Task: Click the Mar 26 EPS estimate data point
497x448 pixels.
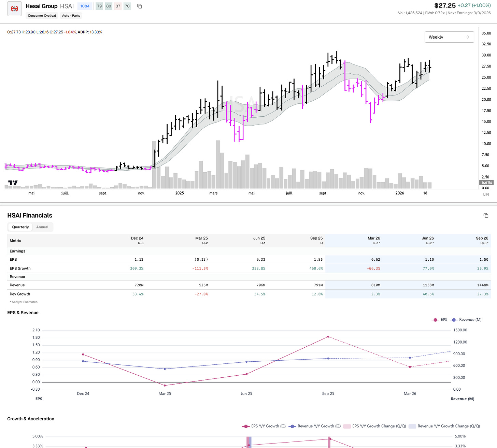Action: [x=410, y=367]
